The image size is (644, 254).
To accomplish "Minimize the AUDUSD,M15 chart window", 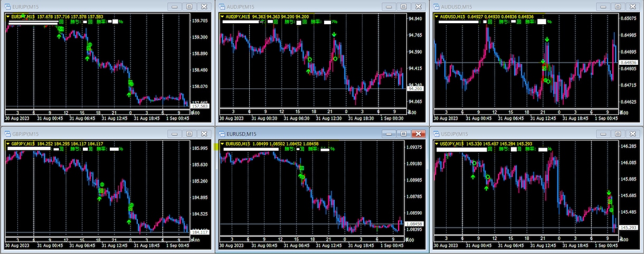I will (x=603, y=7).
